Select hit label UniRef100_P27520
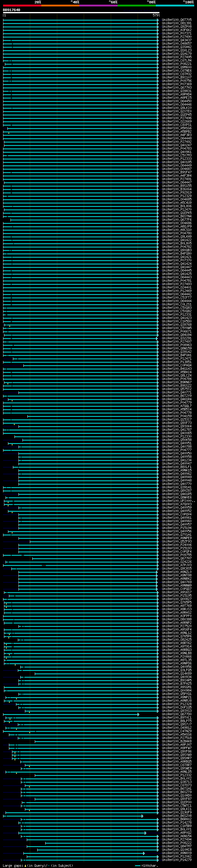Image resolution: width=197 pixels, height=868 pixels. [x=176, y=626]
